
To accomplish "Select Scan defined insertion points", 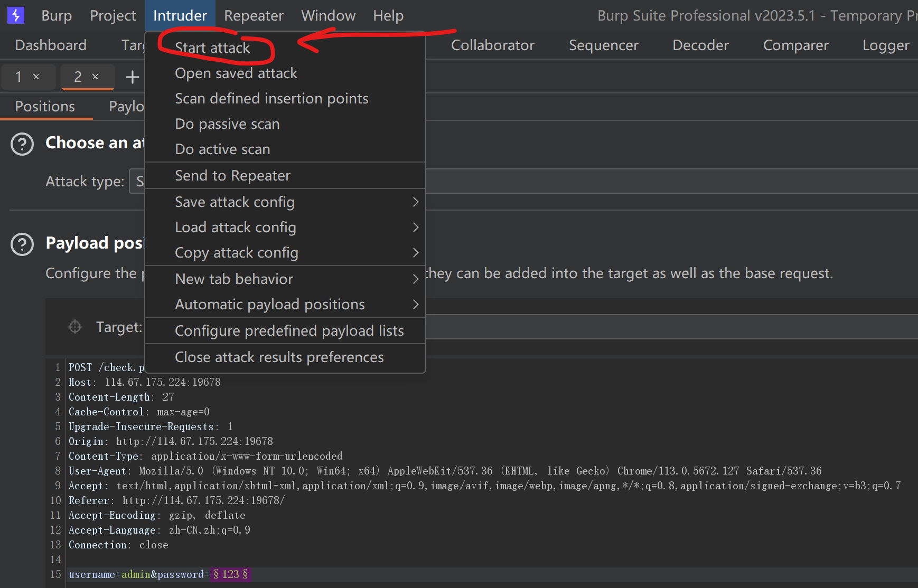I will [285, 98].
